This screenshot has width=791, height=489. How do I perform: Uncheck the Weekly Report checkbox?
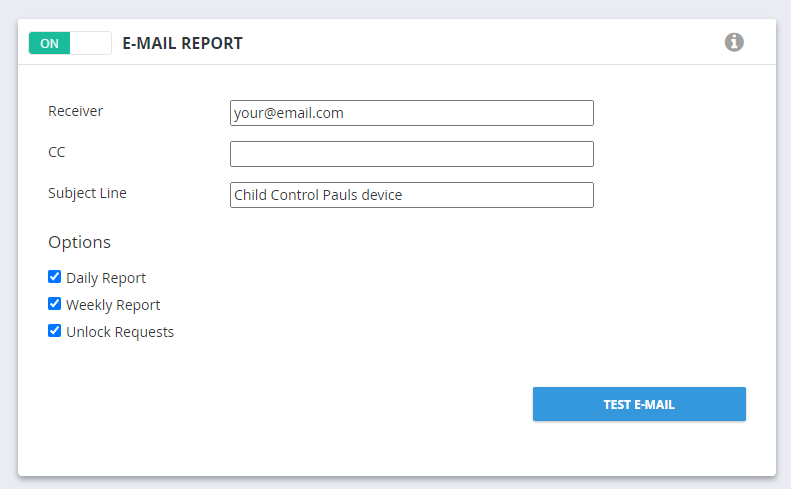(x=54, y=304)
